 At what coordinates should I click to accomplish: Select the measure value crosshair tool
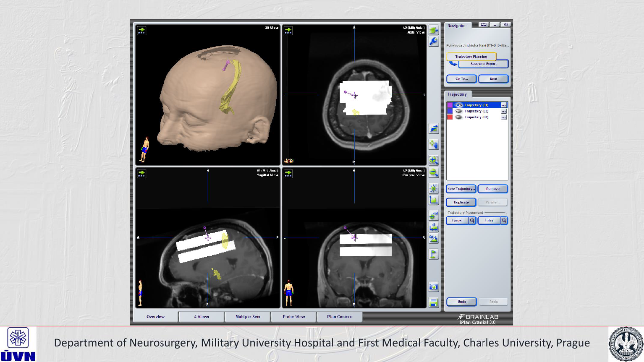coord(433,216)
